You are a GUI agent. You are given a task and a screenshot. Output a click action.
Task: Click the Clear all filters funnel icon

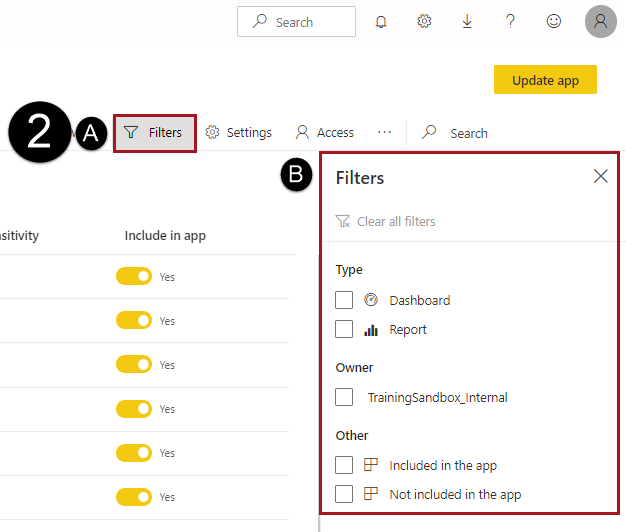coord(343,221)
